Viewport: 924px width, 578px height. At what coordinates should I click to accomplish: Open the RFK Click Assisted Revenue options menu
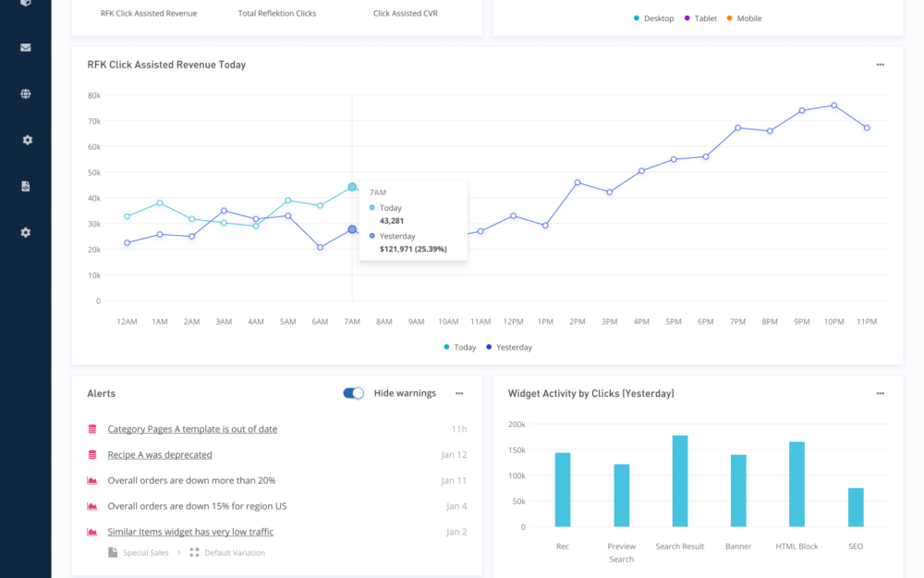[880, 65]
